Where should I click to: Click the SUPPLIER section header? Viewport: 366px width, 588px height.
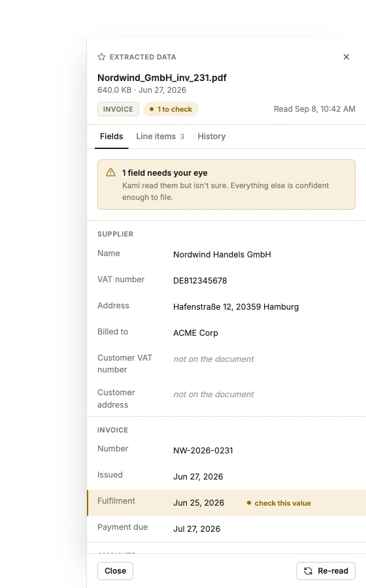pyautogui.click(x=115, y=234)
